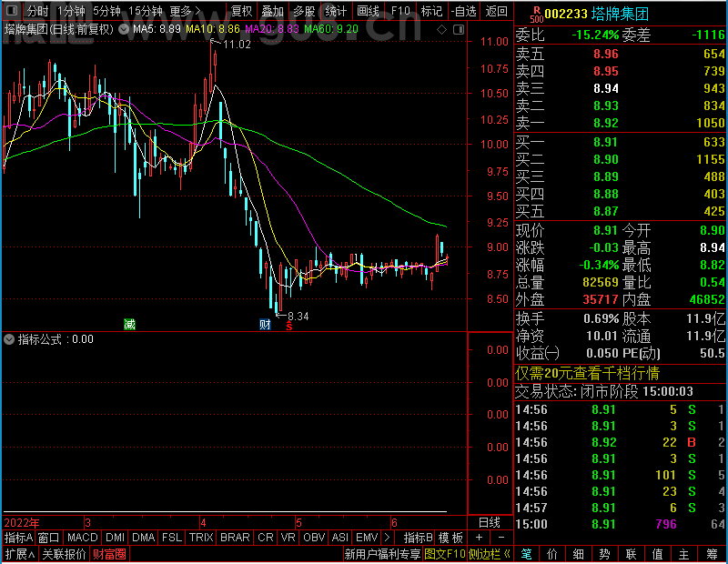
Task: Open F10 from the top toolbar
Action: (400, 11)
